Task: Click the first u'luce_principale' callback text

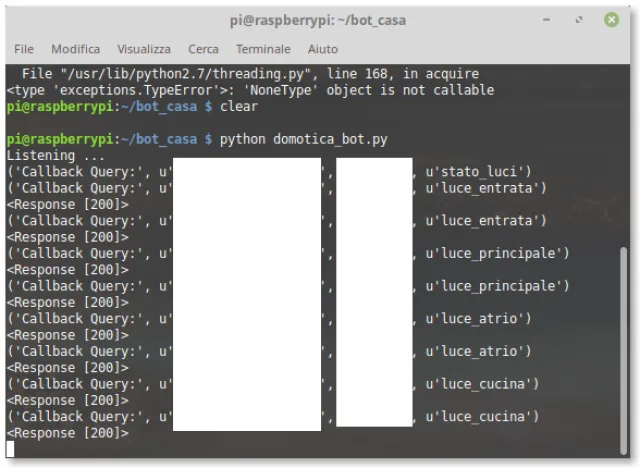Action: pyautogui.click(x=497, y=253)
